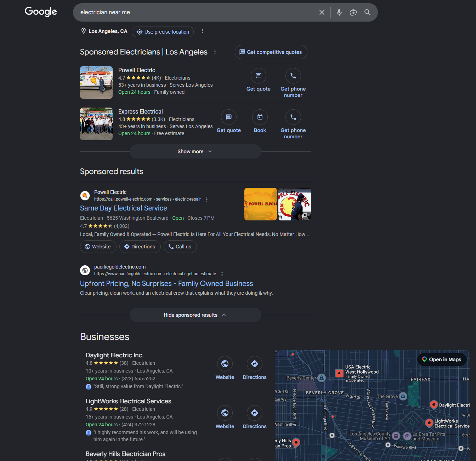Open LightWorks Electrical Services business listing

tap(129, 401)
